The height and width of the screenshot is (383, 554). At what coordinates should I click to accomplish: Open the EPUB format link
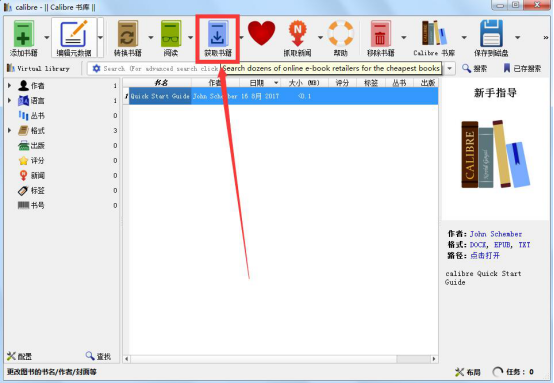(502, 244)
